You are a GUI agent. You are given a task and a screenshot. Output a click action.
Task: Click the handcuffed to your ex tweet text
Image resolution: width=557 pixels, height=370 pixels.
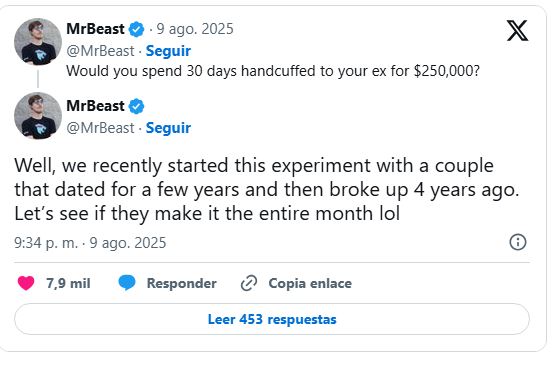point(273,71)
